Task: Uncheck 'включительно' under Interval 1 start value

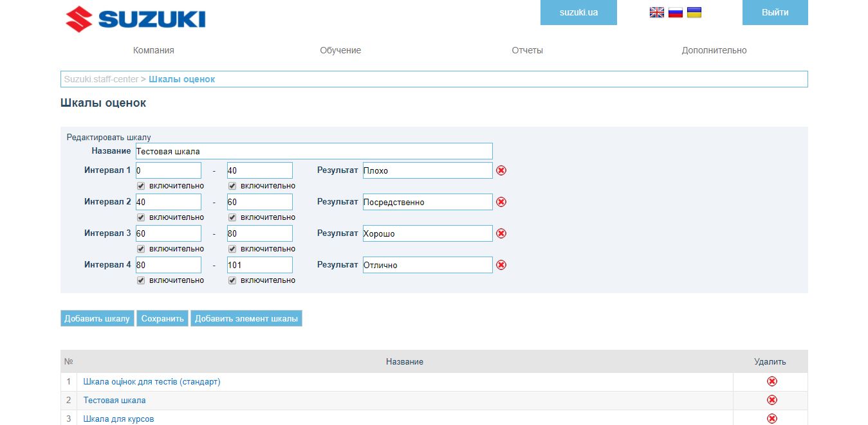Action: pyautogui.click(x=141, y=186)
